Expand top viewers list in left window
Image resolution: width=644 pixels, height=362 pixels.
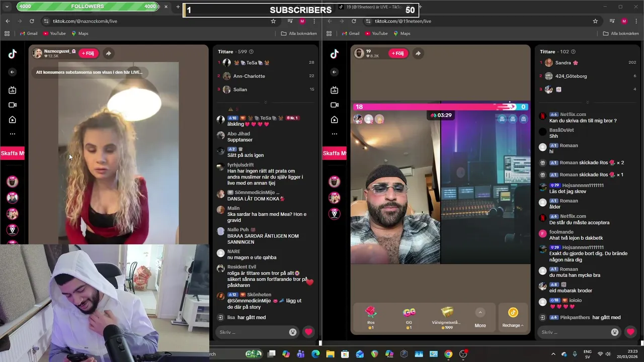266,103
